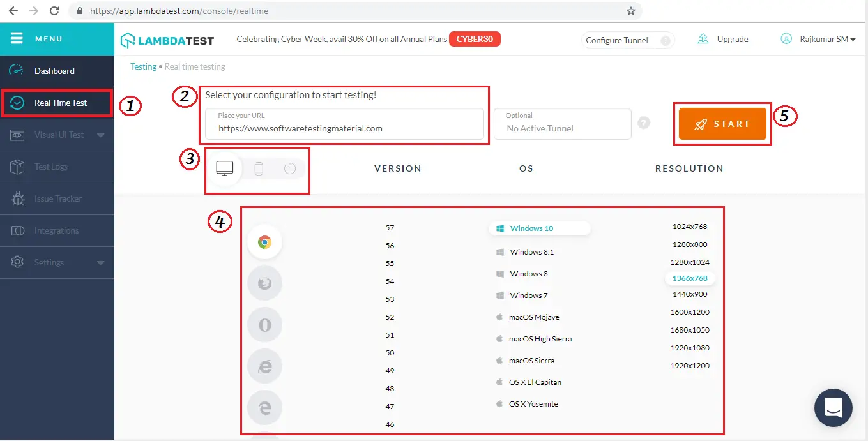Screen dimensions: 868x441
Task: Select the 1440x900 resolution
Action: pos(690,294)
